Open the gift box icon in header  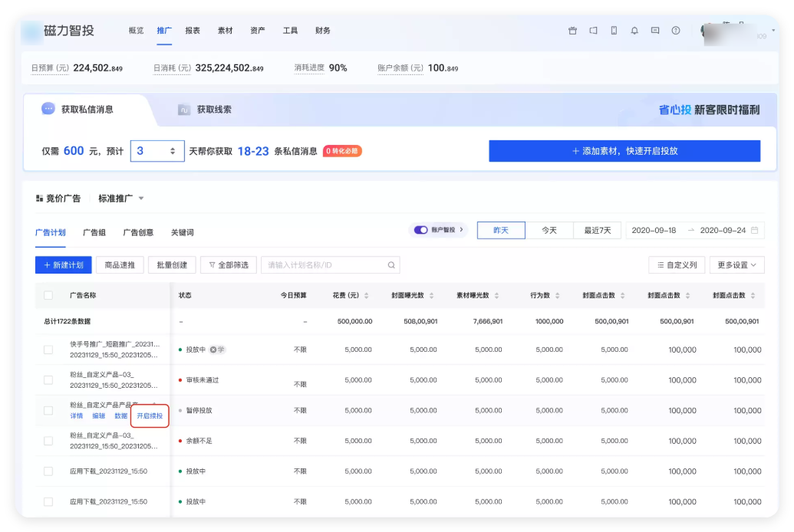click(x=572, y=31)
